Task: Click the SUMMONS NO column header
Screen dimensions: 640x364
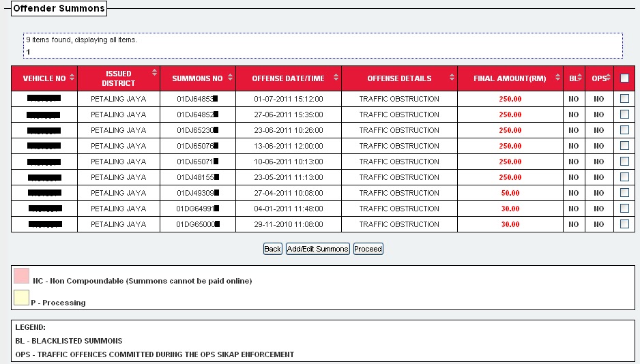Action: (x=197, y=78)
